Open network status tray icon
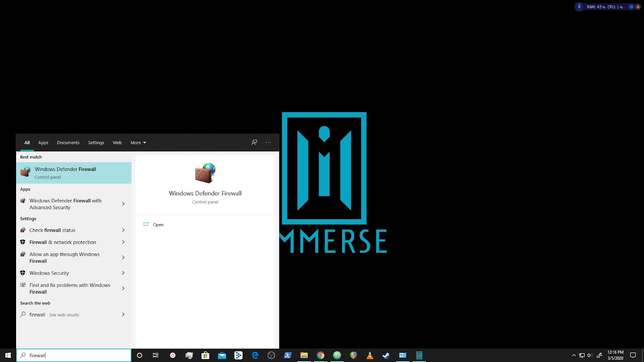Screen dimensions: 644x362 [582, 355]
